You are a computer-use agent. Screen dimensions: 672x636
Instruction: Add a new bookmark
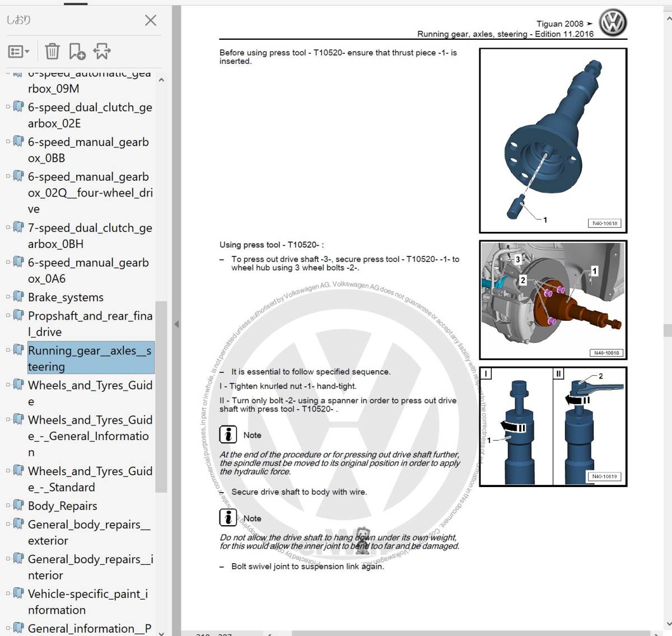pos(77,52)
